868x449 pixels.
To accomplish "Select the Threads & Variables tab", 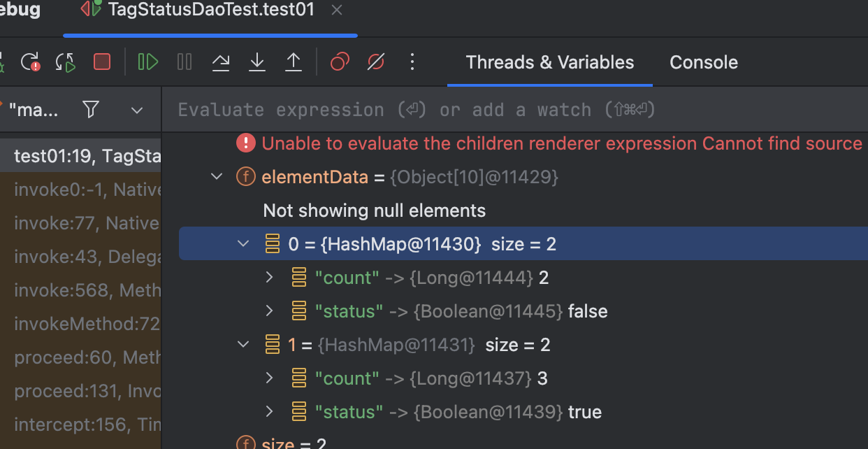I will point(550,62).
